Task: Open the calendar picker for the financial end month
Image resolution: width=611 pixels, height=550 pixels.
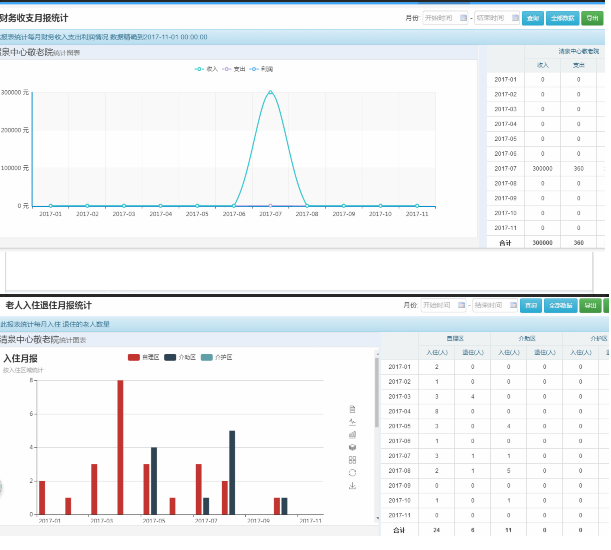Action: pos(515,18)
